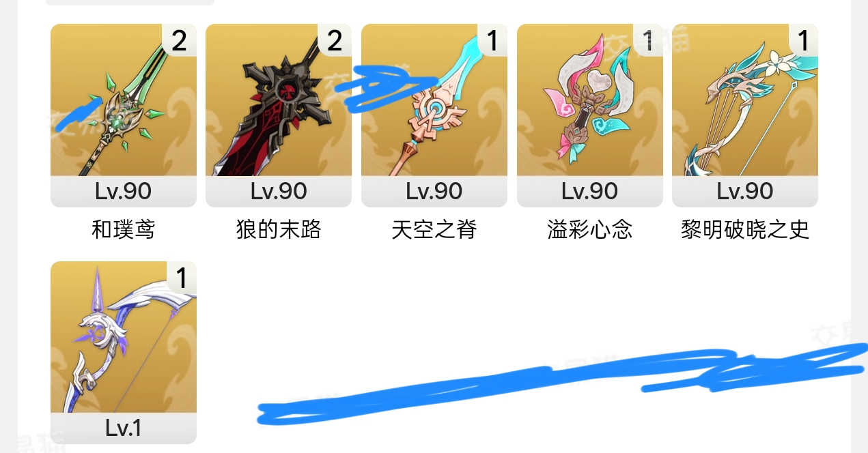868x453 pixels.
Task: Select the Lv.1 purple-white bow icon
Action: pos(124,337)
